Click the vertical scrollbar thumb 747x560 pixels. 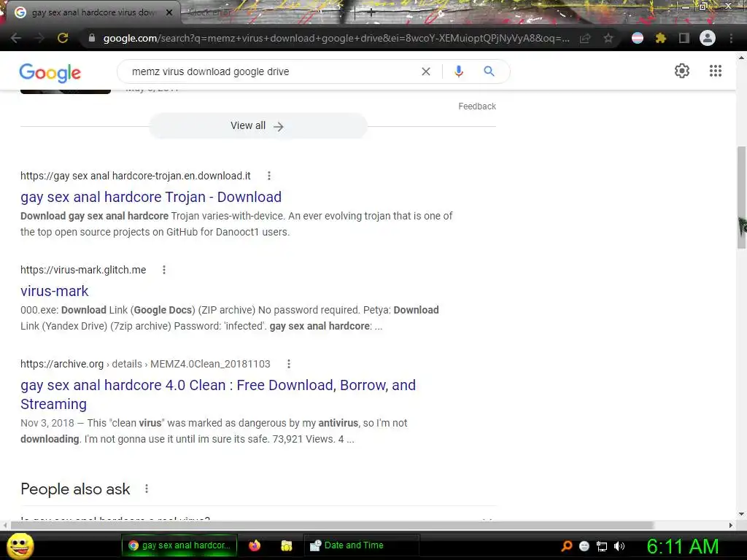click(741, 197)
